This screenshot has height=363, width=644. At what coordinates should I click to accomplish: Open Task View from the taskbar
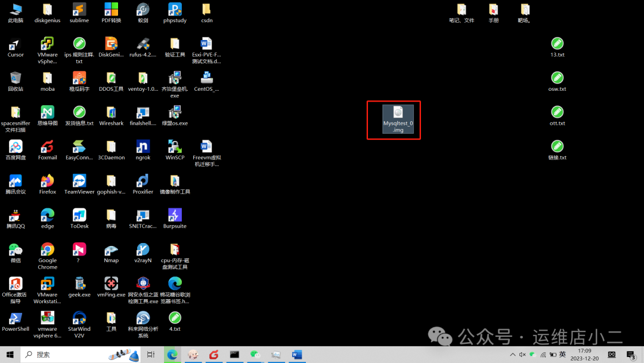[151, 355]
